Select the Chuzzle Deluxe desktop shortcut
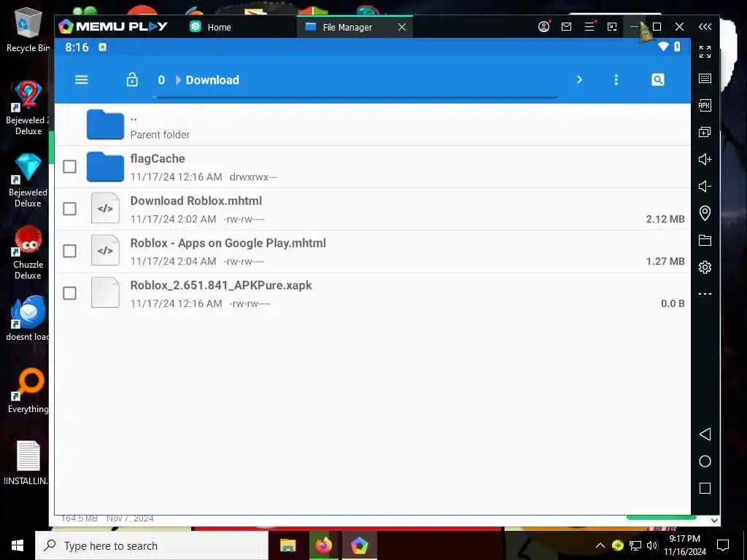 [x=28, y=252]
